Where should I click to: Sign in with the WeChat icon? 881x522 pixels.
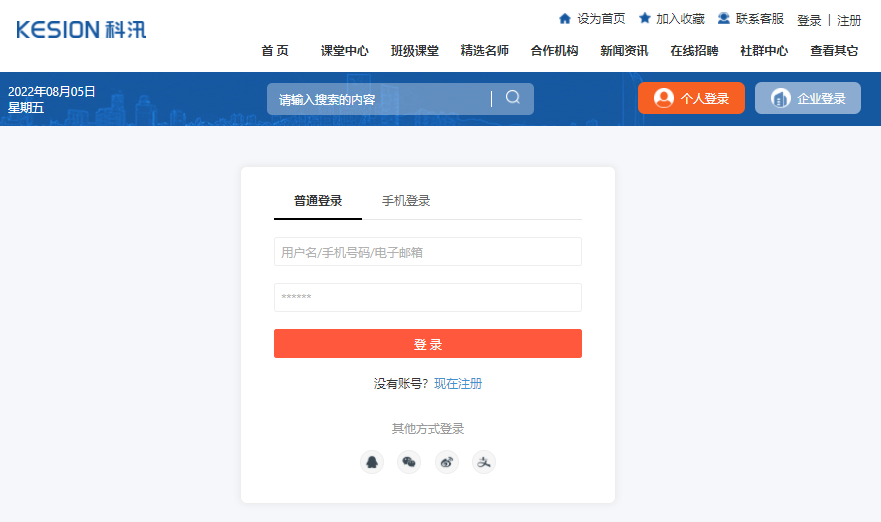point(409,462)
